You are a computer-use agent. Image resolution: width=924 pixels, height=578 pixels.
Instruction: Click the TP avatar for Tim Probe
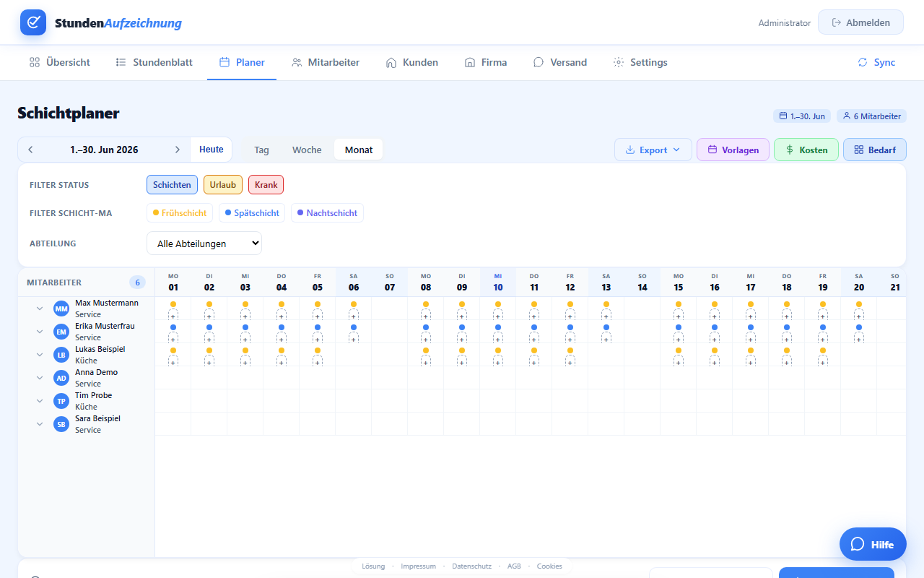[61, 401]
